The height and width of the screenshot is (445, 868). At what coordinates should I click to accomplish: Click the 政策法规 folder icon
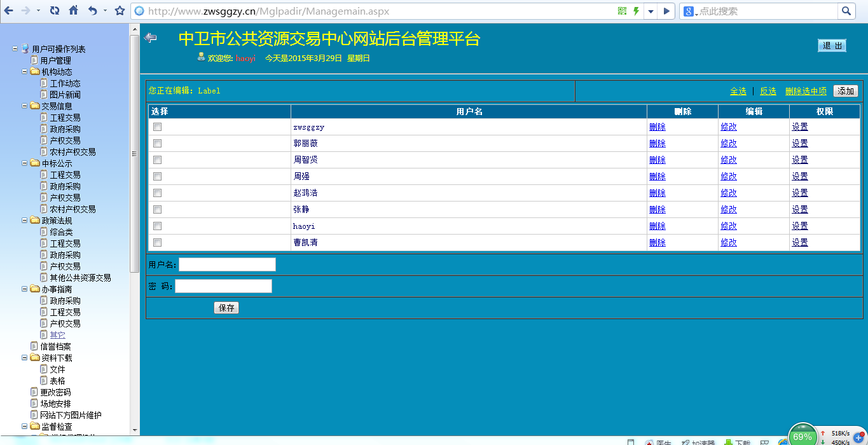tap(35, 221)
